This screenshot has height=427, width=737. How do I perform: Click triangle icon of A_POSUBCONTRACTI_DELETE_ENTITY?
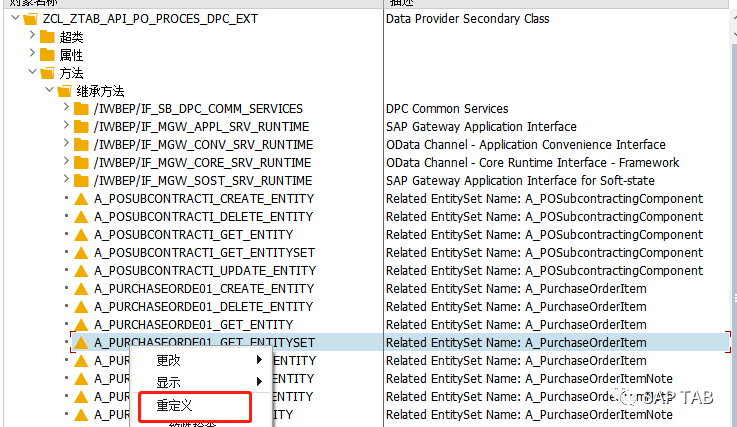pyautogui.click(x=81, y=217)
